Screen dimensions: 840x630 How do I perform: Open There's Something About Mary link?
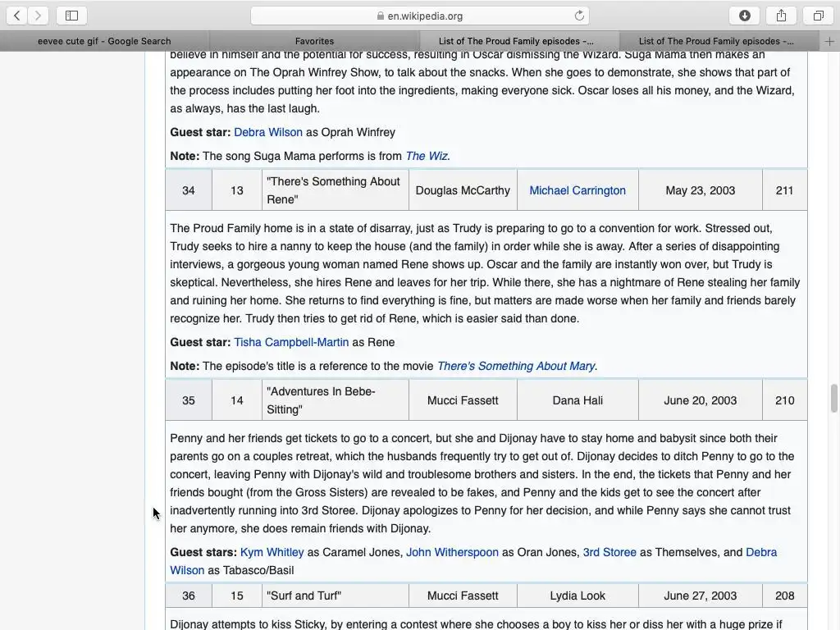point(516,366)
